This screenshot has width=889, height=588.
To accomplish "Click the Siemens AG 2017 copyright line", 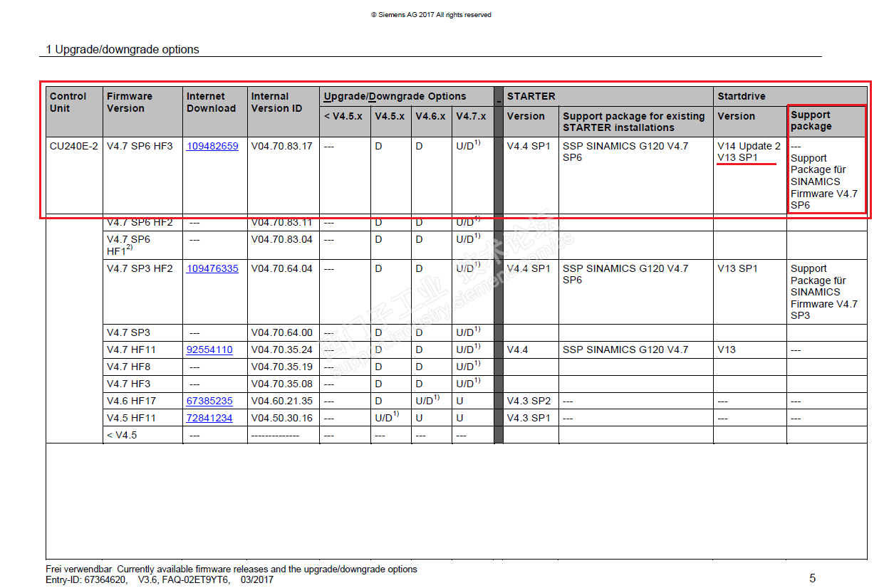I will 431,15.
